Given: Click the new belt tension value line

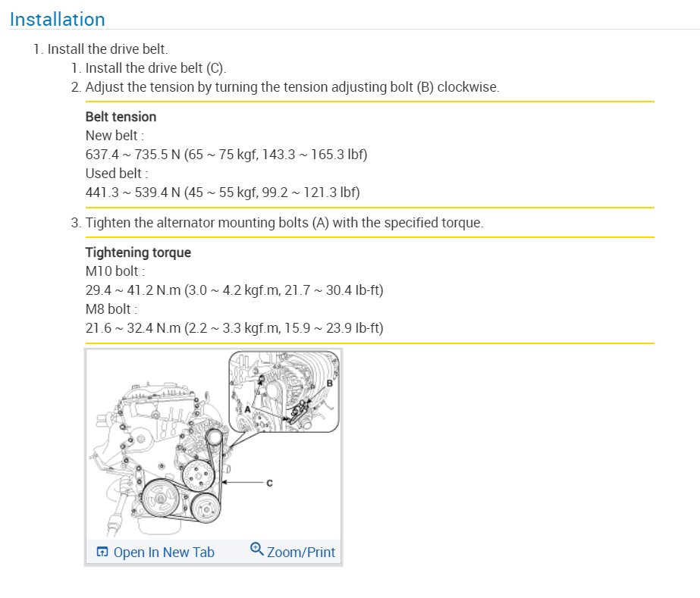Looking at the screenshot, I should [226, 155].
